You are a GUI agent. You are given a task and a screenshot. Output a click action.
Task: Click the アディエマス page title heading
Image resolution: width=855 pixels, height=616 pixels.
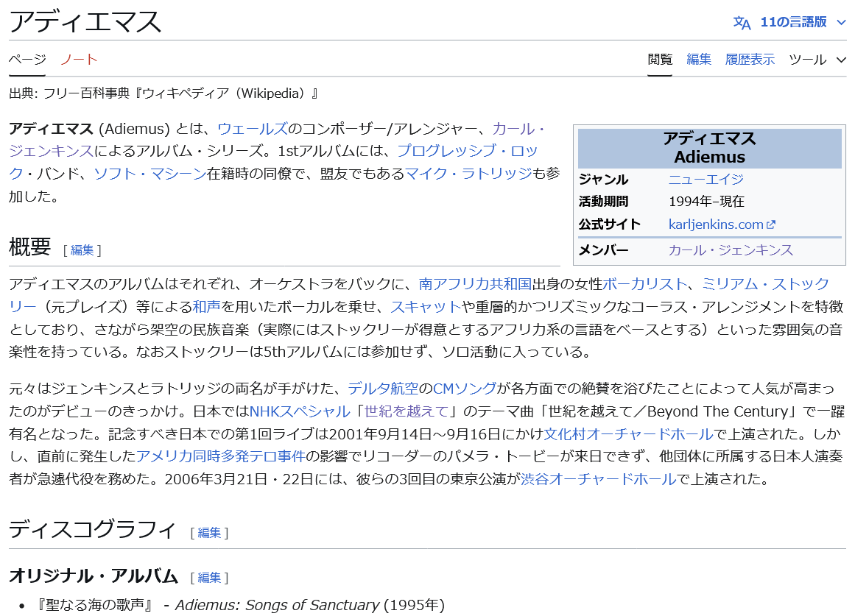(85, 21)
